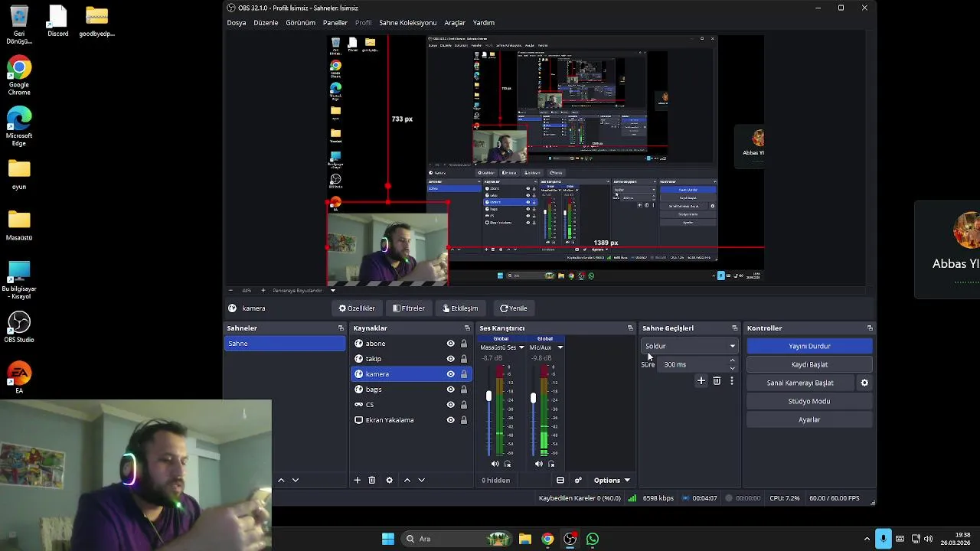Open Masaüstü Ses channel dropdown arrow
Screen dimensions: 980x551
[x=521, y=347]
